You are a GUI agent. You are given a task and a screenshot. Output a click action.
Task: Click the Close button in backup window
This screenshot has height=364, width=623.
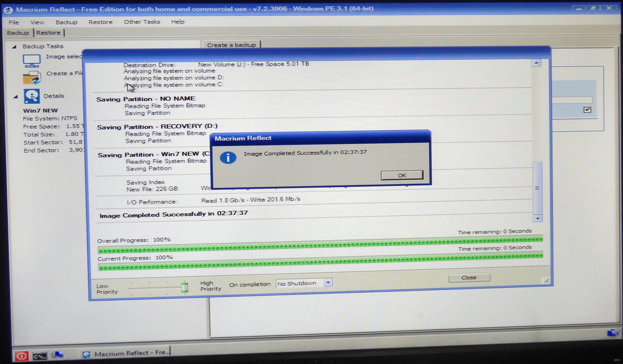(x=469, y=278)
